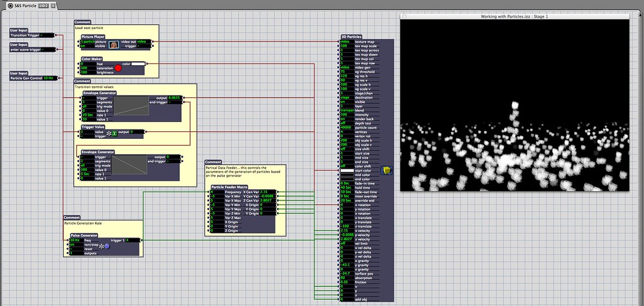Open the 3D Particles blend mode value
This screenshot has width=644, height=306.
click(347, 111)
